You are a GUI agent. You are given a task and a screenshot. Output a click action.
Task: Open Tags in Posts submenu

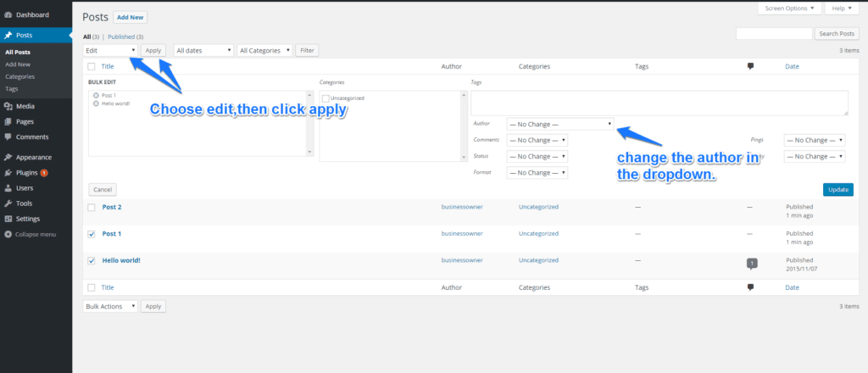click(x=11, y=89)
